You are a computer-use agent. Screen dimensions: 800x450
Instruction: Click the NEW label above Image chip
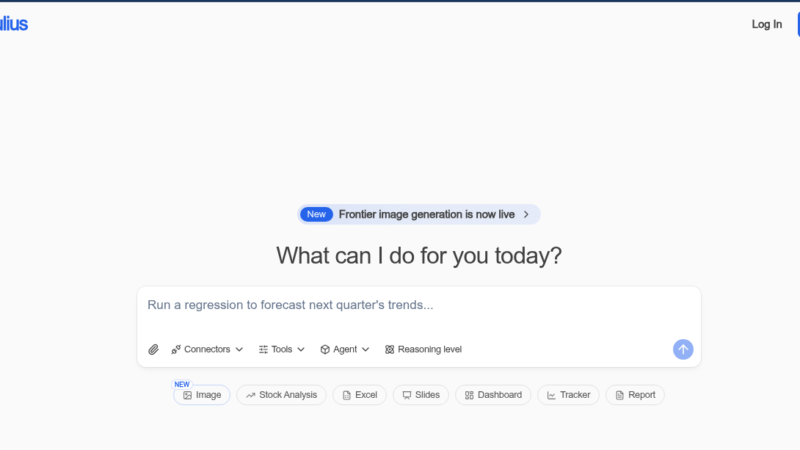pyautogui.click(x=182, y=384)
